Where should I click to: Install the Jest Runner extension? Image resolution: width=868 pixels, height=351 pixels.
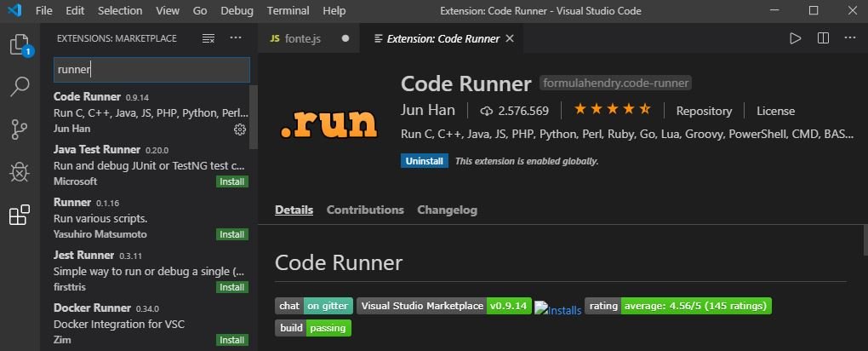232,287
